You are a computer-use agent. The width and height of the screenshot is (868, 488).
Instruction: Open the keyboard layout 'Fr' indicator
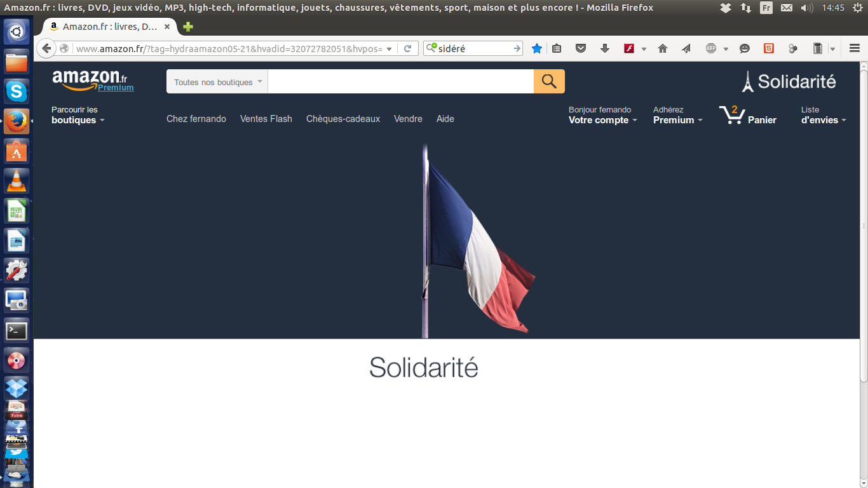point(766,8)
